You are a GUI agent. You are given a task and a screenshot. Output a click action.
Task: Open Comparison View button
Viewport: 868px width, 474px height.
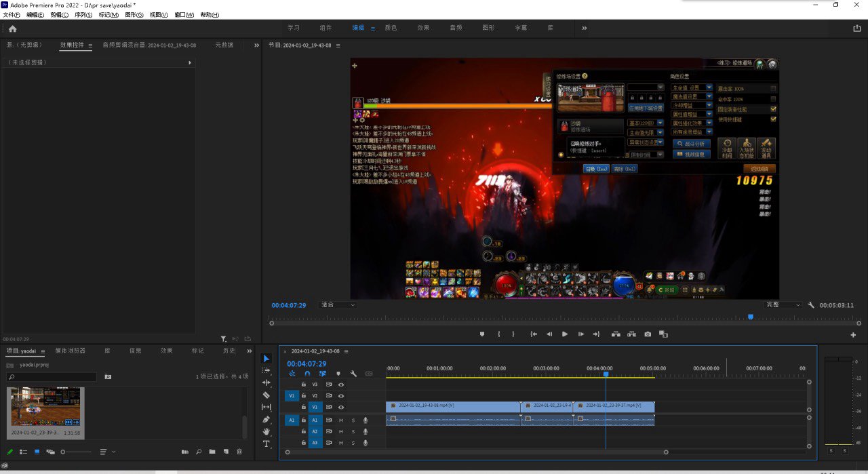pos(664,334)
